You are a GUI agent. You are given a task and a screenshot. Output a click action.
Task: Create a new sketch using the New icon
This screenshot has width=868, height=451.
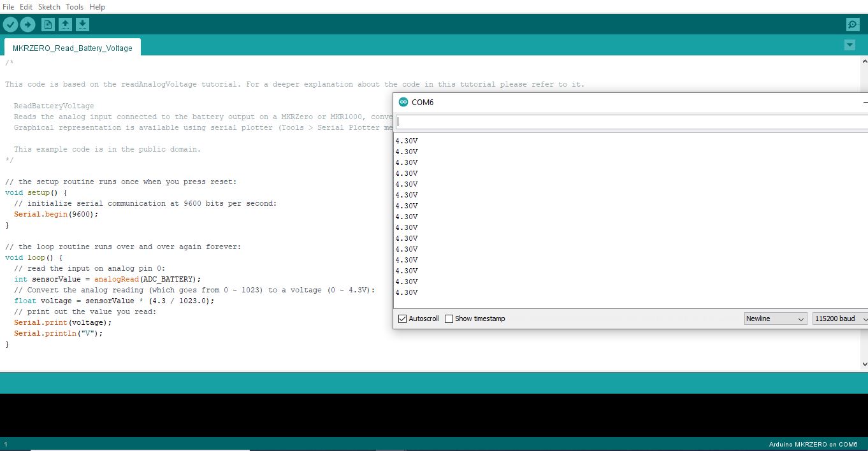(47, 24)
